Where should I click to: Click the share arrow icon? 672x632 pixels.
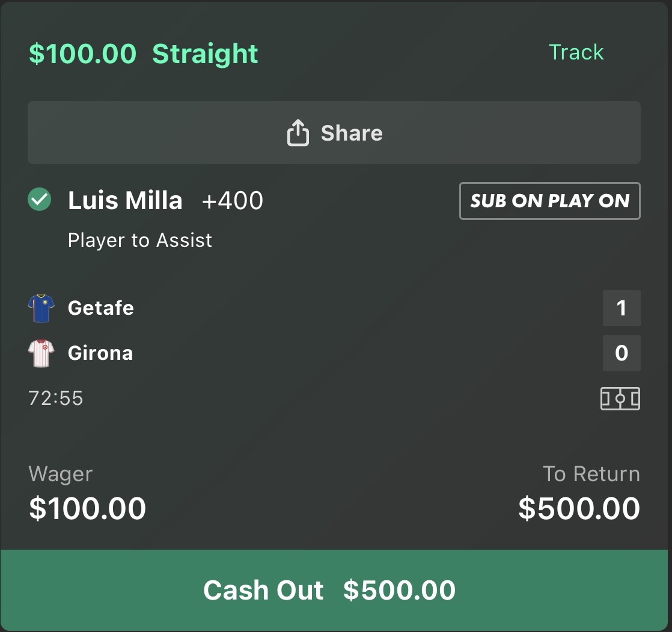[298, 133]
